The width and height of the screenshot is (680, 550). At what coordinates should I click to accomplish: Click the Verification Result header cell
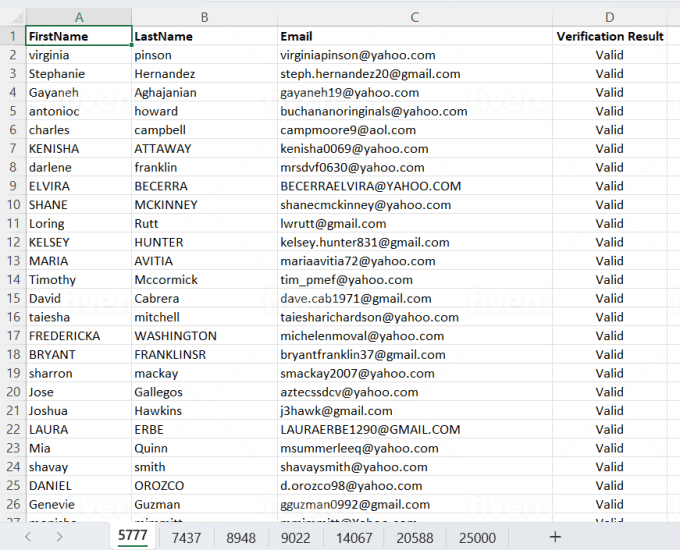tap(609, 36)
